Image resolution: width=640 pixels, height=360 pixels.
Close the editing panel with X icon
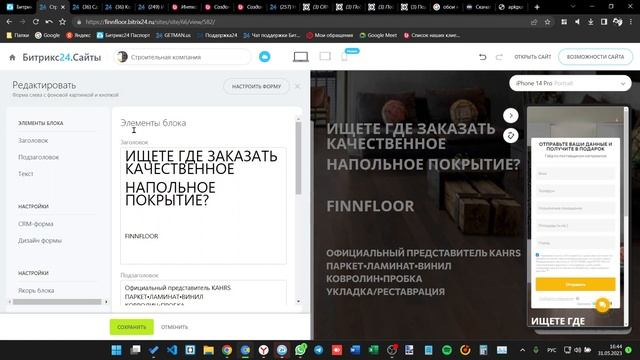point(298,86)
